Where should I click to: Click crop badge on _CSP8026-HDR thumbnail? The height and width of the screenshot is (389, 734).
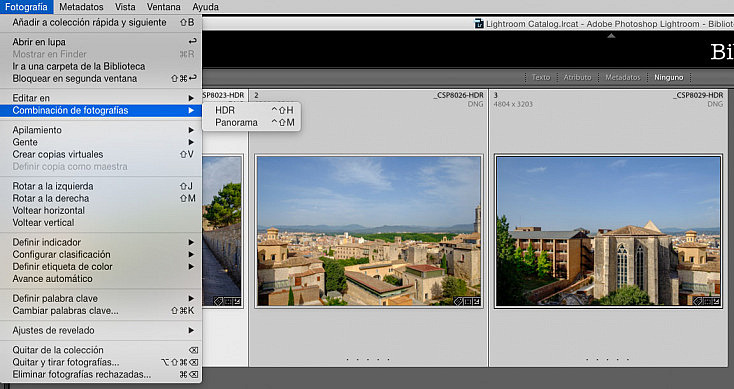467,302
